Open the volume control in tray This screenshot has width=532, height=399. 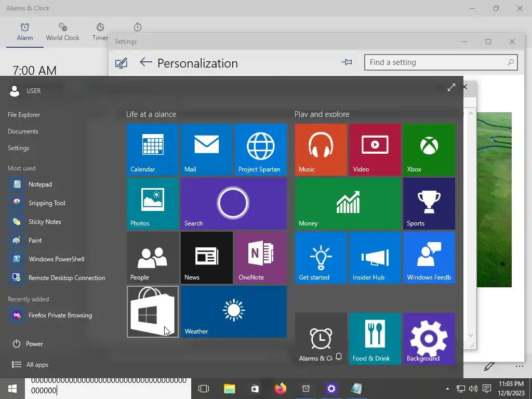473,389
